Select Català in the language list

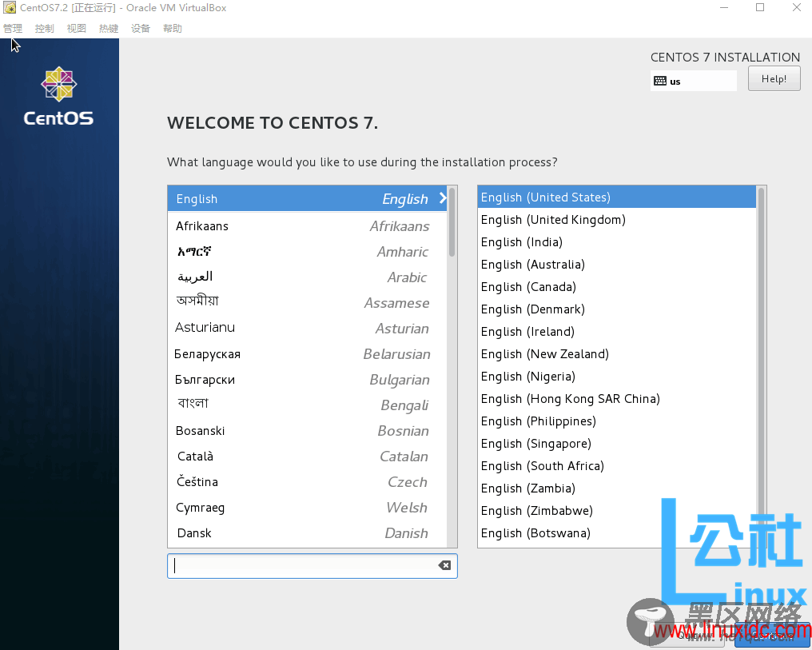307,456
